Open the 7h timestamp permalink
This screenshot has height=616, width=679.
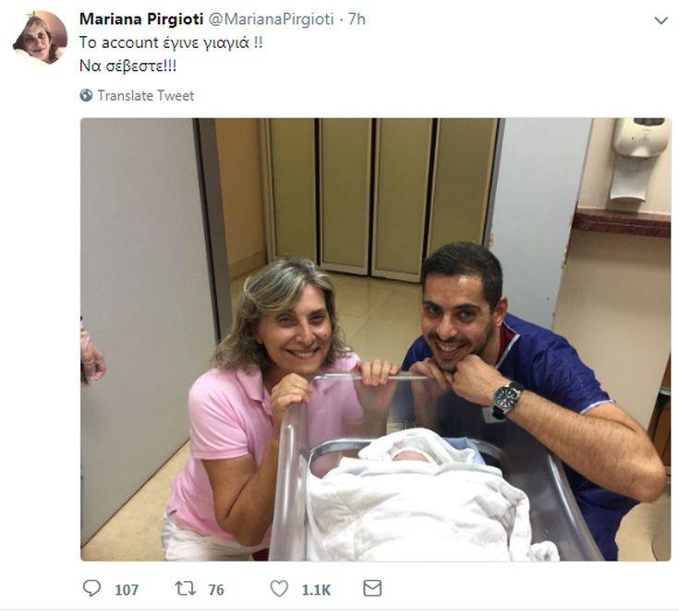coord(357,18)
